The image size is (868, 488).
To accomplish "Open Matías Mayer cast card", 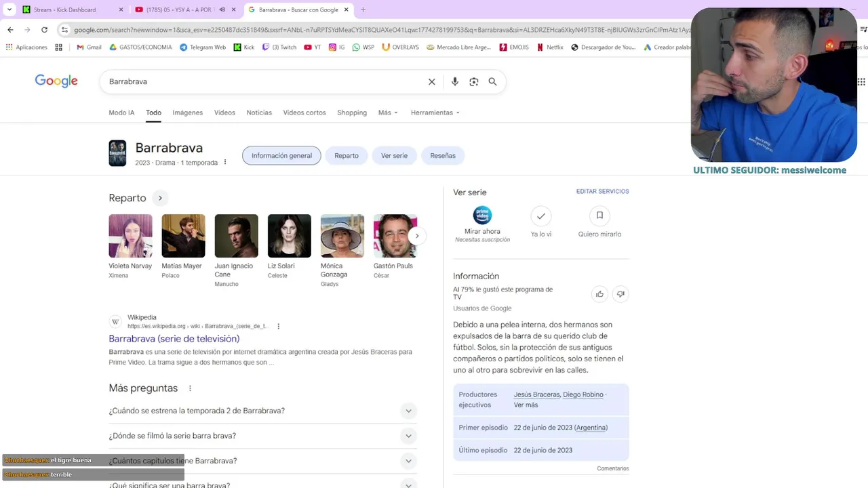I will coord(183,247).
